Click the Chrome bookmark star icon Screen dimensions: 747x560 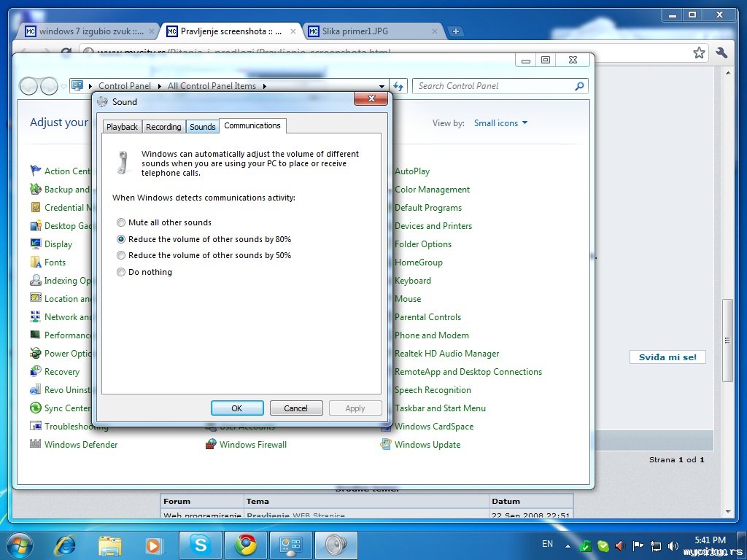point(699,52)
